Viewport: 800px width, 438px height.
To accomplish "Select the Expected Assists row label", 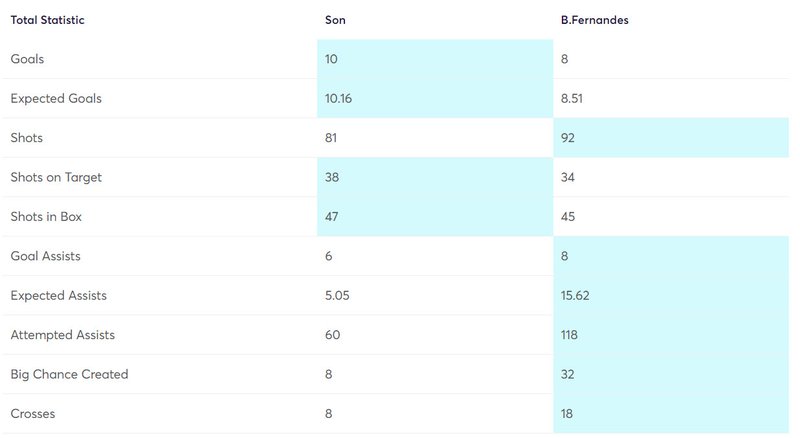I will pos(59,296).
